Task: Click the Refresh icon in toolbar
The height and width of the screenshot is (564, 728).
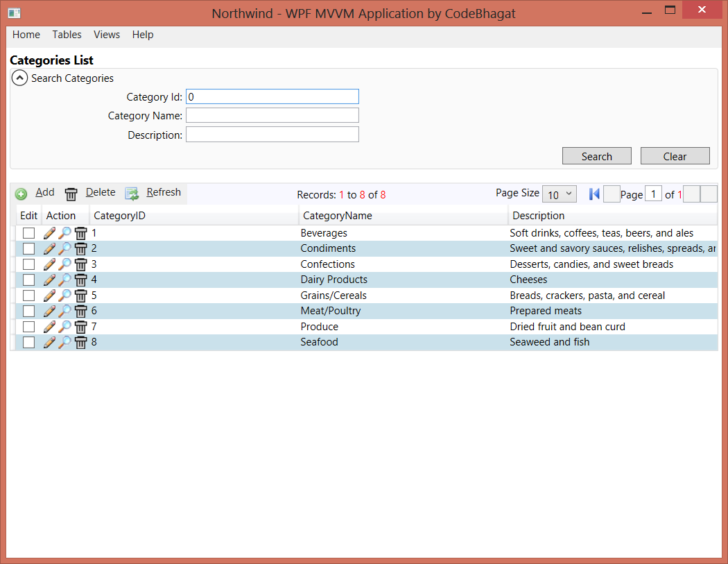Action: [132, 194]
